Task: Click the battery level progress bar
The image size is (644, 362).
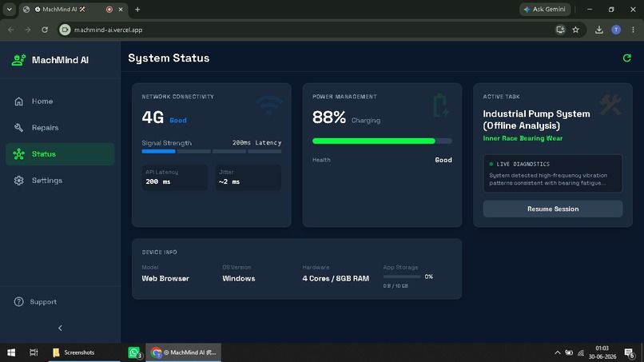Action: coord(382,141)
